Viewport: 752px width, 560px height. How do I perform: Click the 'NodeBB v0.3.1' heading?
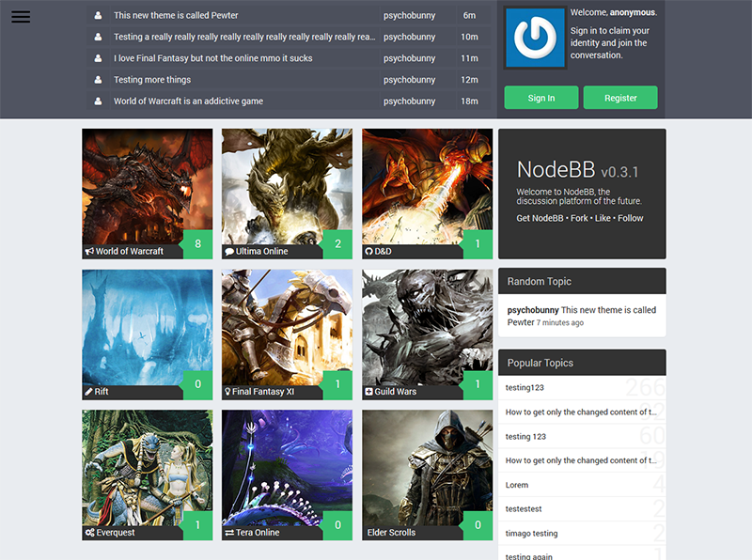coord(577,170)
